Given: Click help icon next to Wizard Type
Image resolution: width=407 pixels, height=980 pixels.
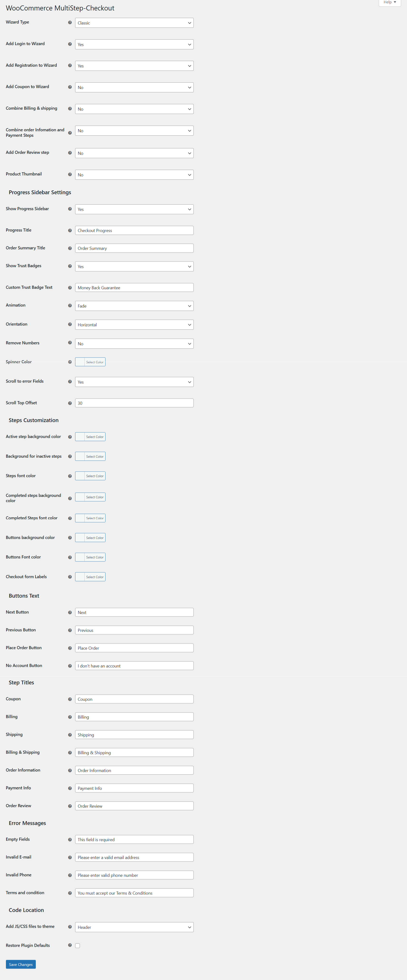Looking at the screenshot, I should 70,23.
